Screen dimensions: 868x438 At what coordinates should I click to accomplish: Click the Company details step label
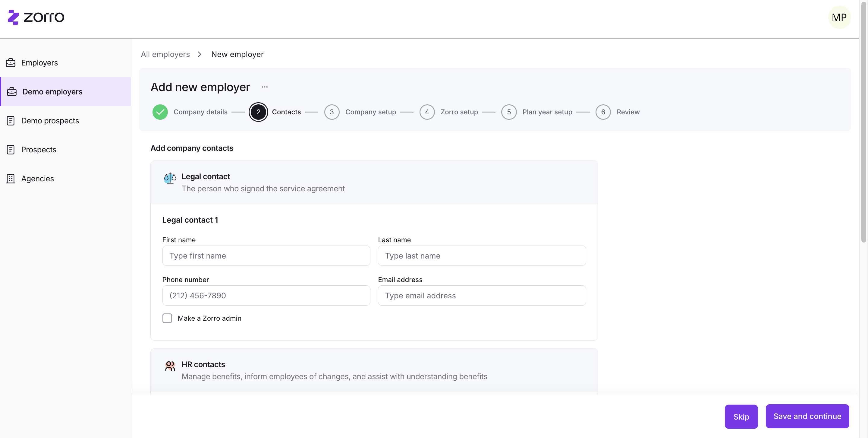point(200,112)
